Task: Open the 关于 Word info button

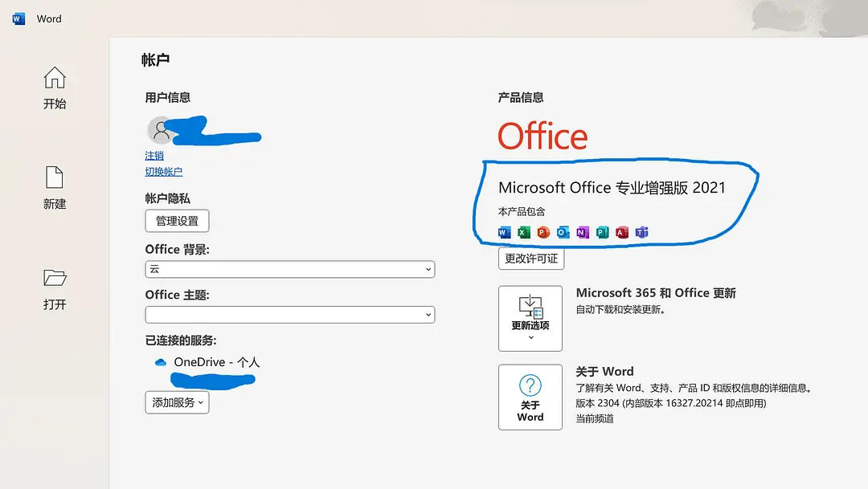Action: tap(530, 397)
